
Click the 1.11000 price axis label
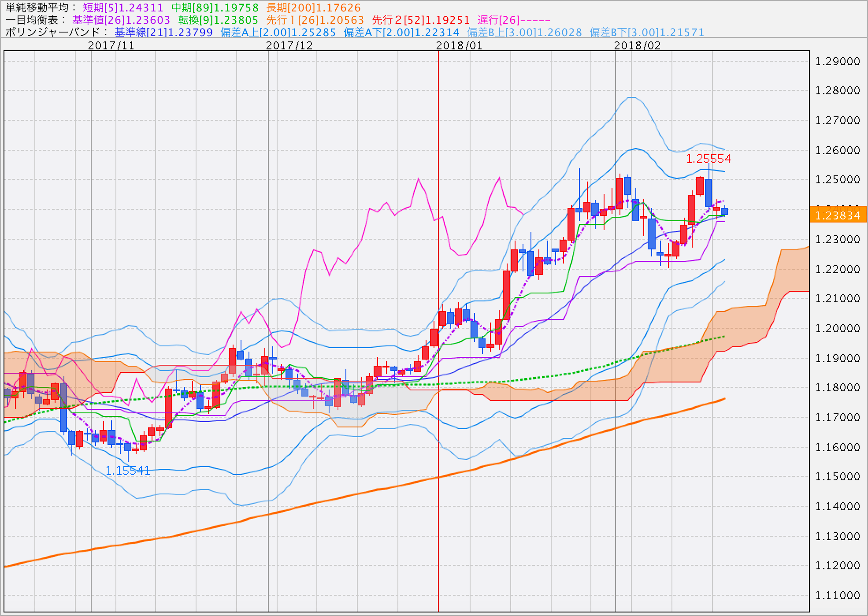(838, 595)
